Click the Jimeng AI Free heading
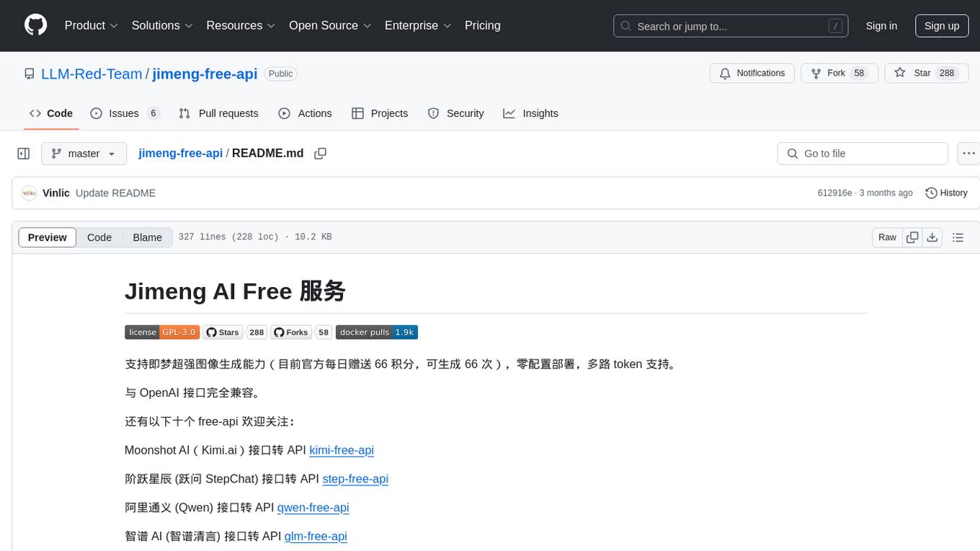The image size is (980, 551). coord(235,291)
